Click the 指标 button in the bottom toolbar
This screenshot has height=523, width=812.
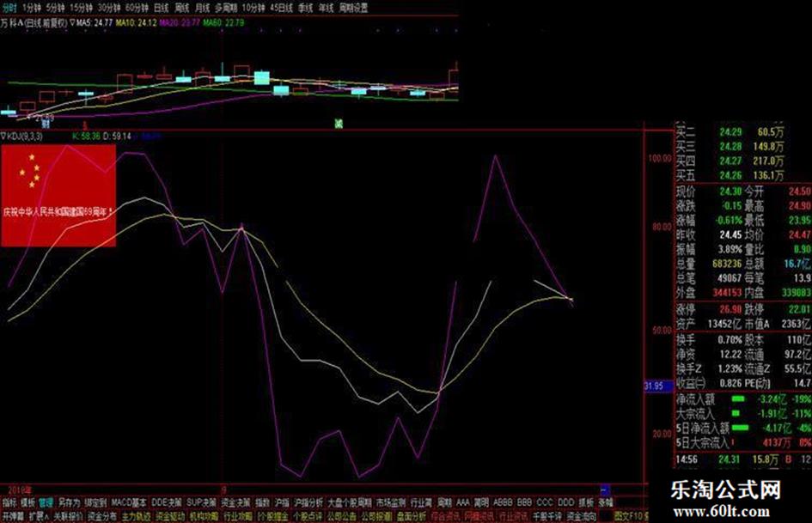(9, 502)
